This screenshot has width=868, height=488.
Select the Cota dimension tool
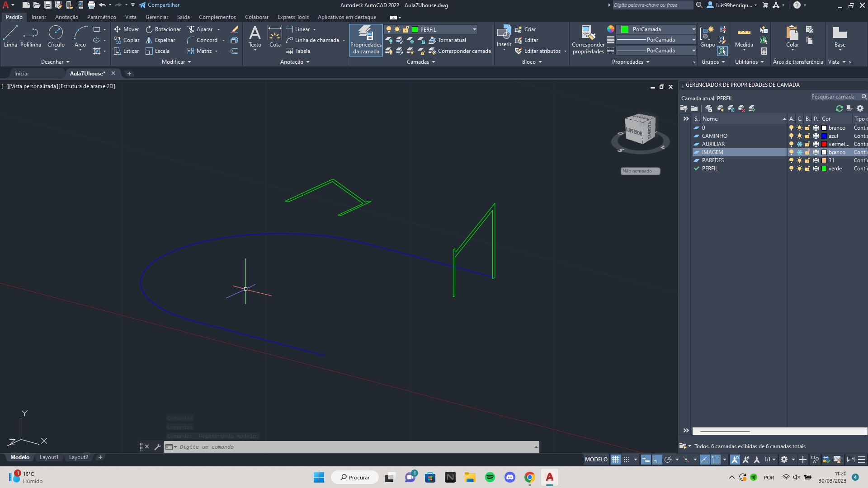(x=275, y=37)
